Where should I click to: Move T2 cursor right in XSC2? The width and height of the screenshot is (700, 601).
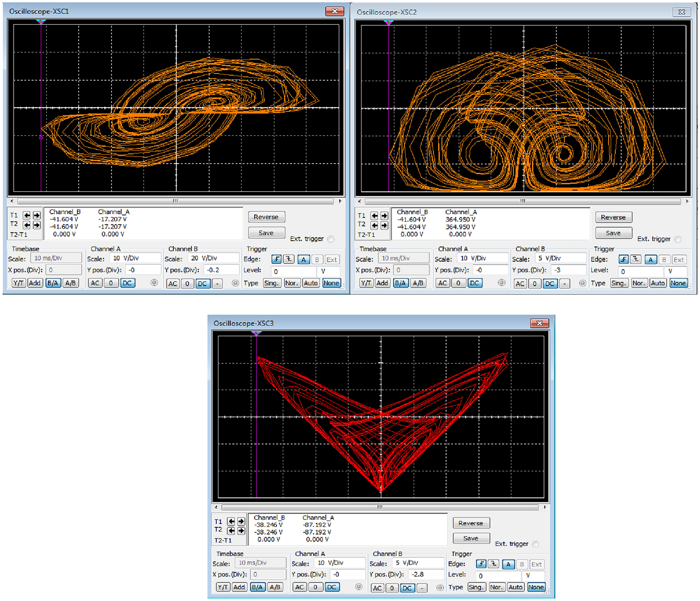coord(384,225)
